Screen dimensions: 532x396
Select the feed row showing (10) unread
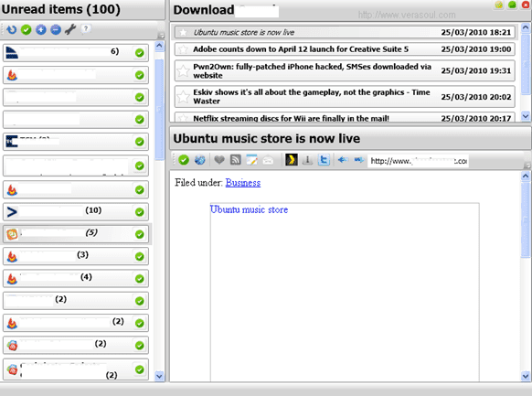(76, 212)
